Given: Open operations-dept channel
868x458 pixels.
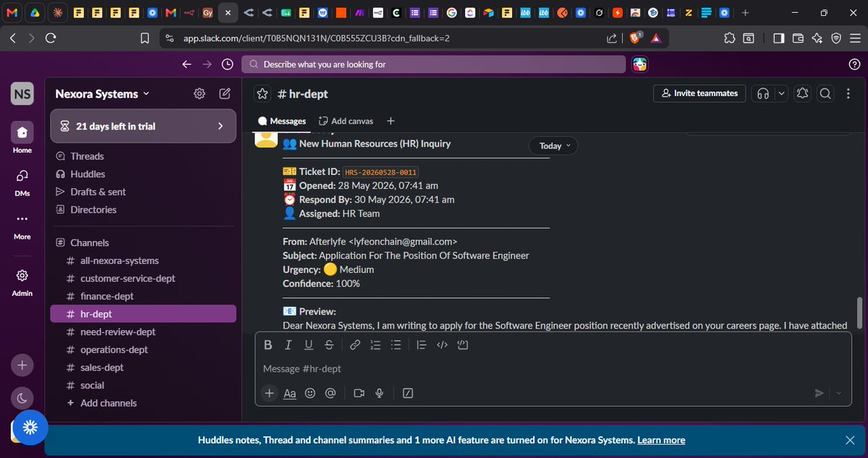Looking at the screenshot, I should [x=143, y=349].
